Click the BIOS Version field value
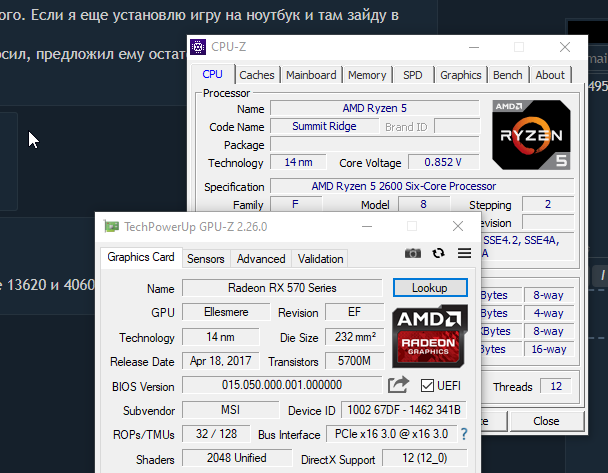Screen dimensions: 608x473 tap(282, 385)
